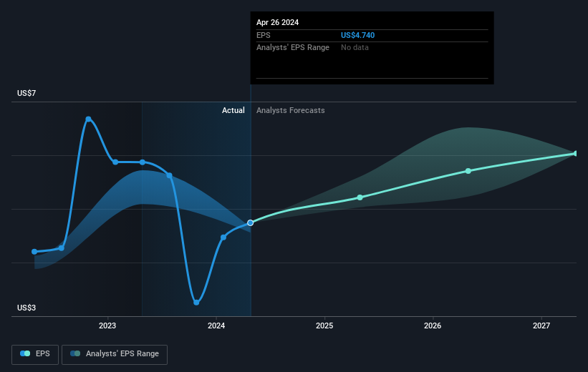
Task: Click the 'Apr 26 2024' tooltip date
Action: tap(277, 22)
